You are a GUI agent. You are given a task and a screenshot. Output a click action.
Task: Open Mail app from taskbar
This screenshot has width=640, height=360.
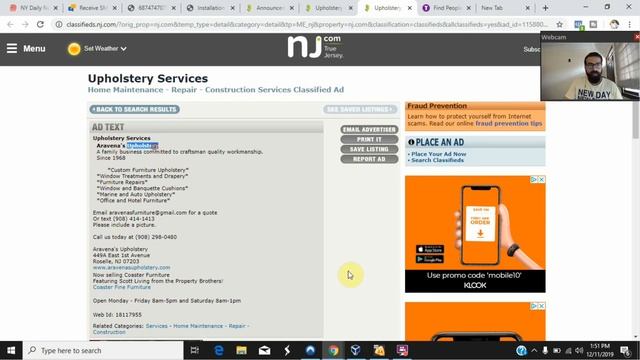(x=264, y=350)
